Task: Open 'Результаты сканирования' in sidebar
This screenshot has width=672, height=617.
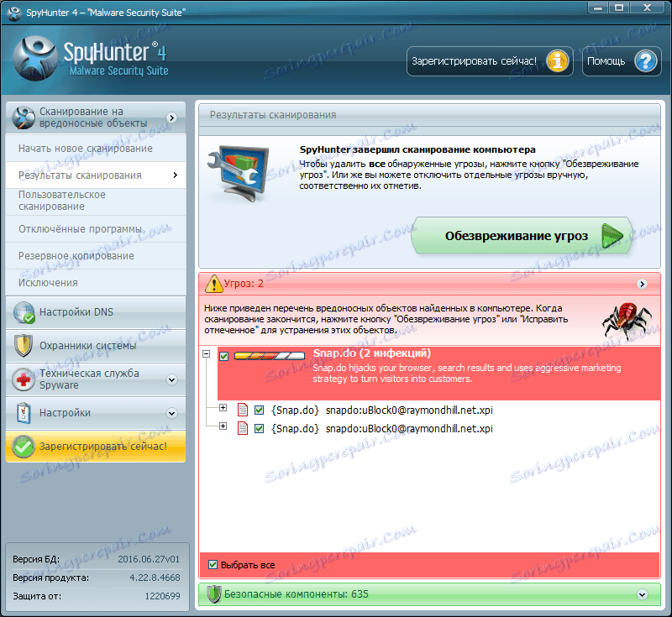Action: tap(96, 175)
